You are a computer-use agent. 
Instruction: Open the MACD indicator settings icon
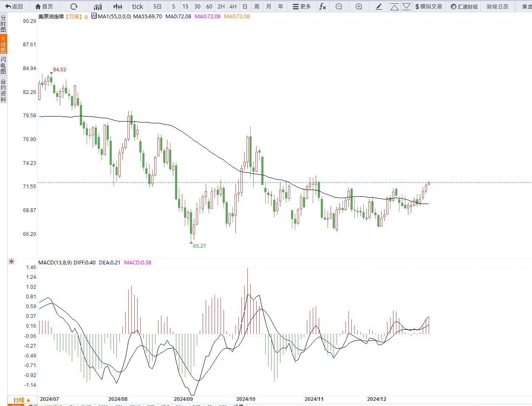[11, 261]
